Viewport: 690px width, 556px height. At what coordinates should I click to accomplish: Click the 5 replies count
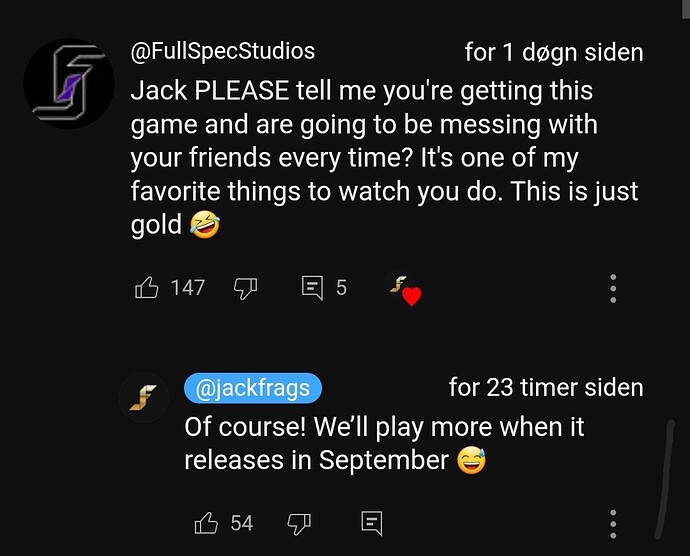coord(341,288)
